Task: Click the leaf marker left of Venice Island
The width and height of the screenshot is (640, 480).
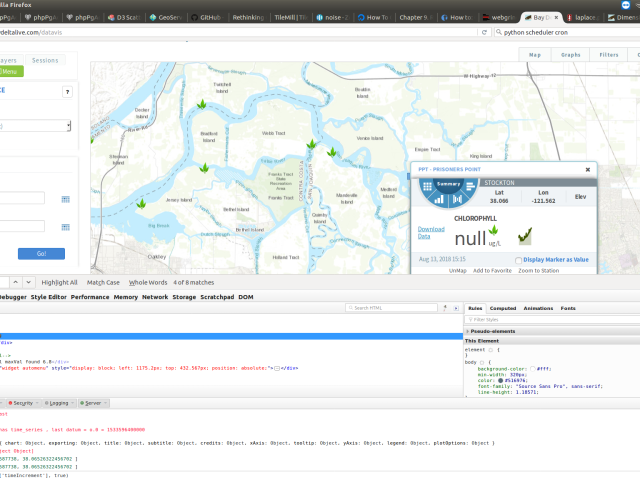Action: tap(332, 152)
